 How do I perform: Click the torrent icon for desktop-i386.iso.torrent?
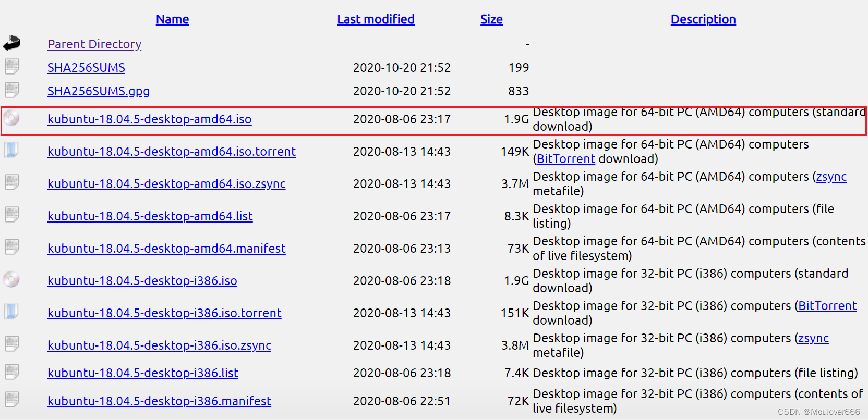point(11,312)
